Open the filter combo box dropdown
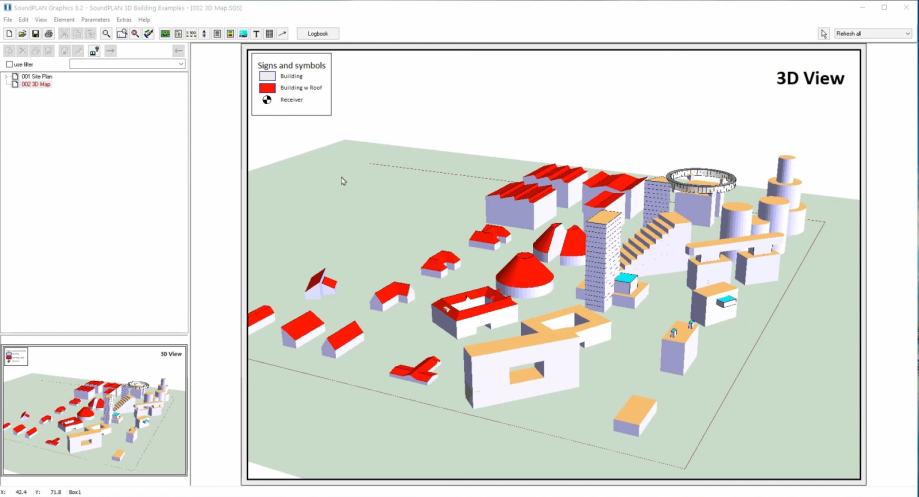Viewport: 919px width, 497px height. click(181, 64)
